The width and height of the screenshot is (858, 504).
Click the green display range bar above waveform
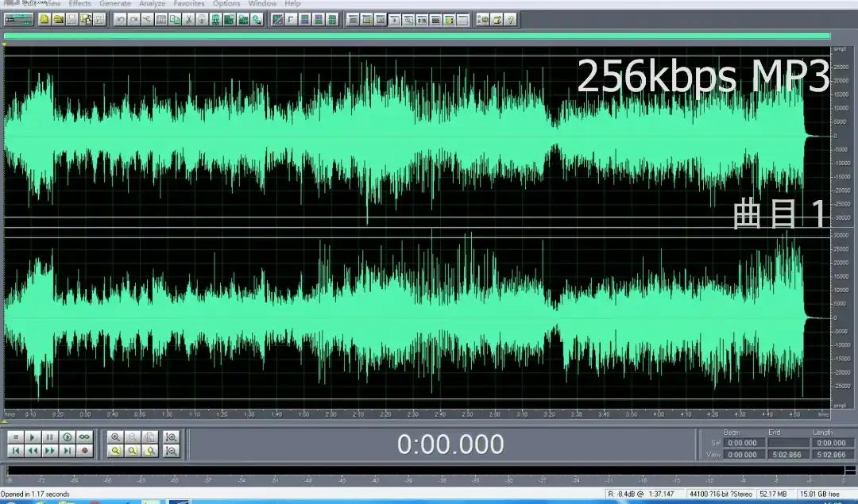[416, 36]
